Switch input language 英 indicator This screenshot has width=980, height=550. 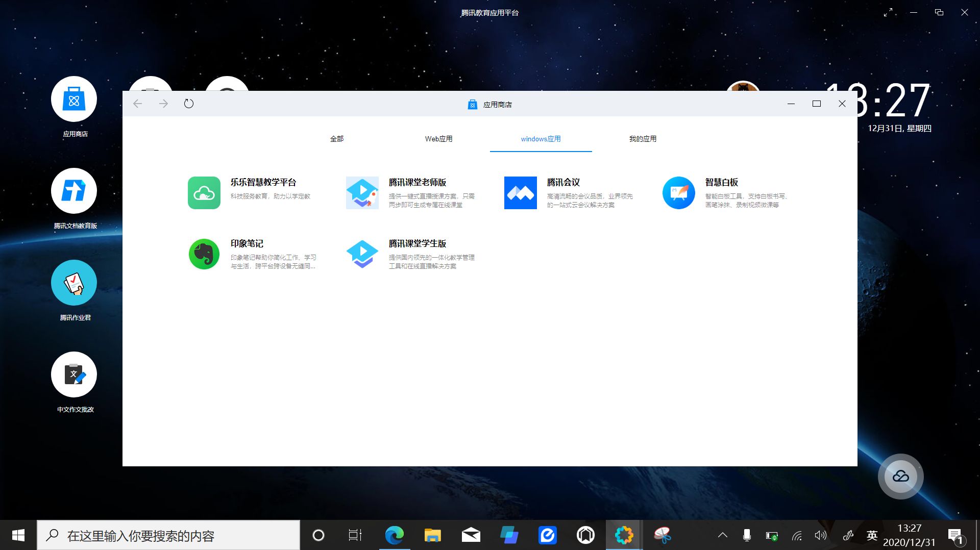872,535
